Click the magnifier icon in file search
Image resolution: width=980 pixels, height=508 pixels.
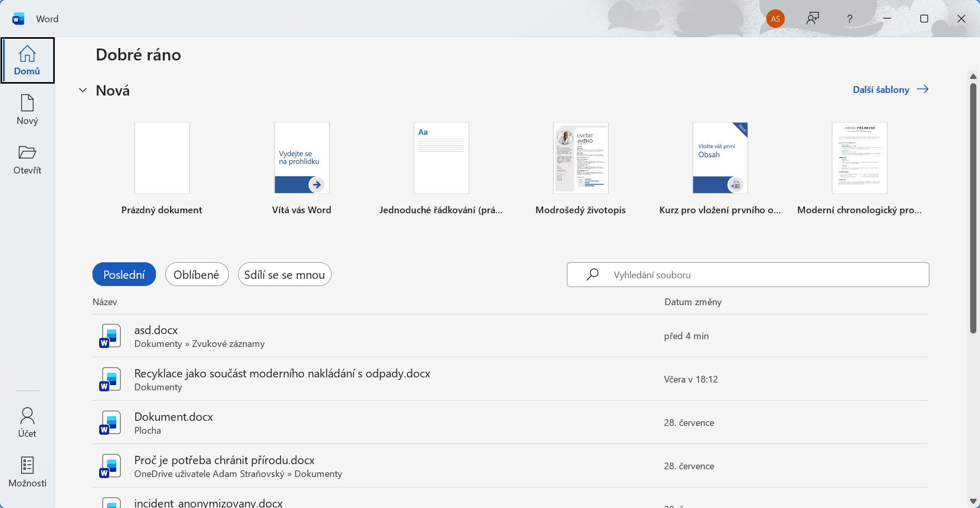pos(592,275)
